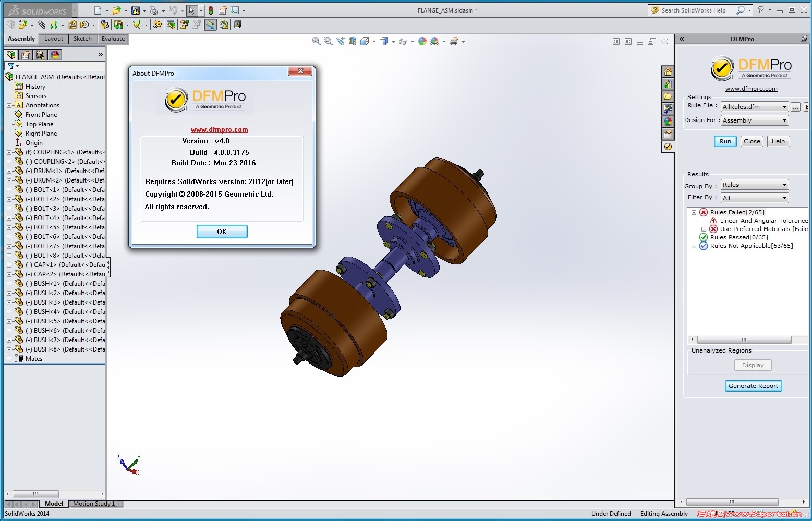This screenshot has height=521, width=812.
Task: Open the Options checklist icon
Action: click(235, 10)
